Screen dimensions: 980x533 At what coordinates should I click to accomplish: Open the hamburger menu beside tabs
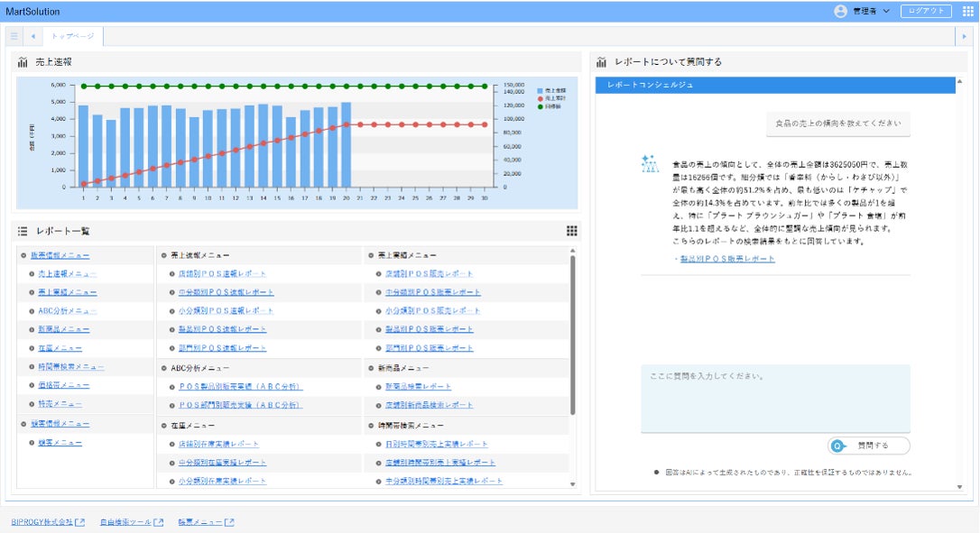pos(14,36)
